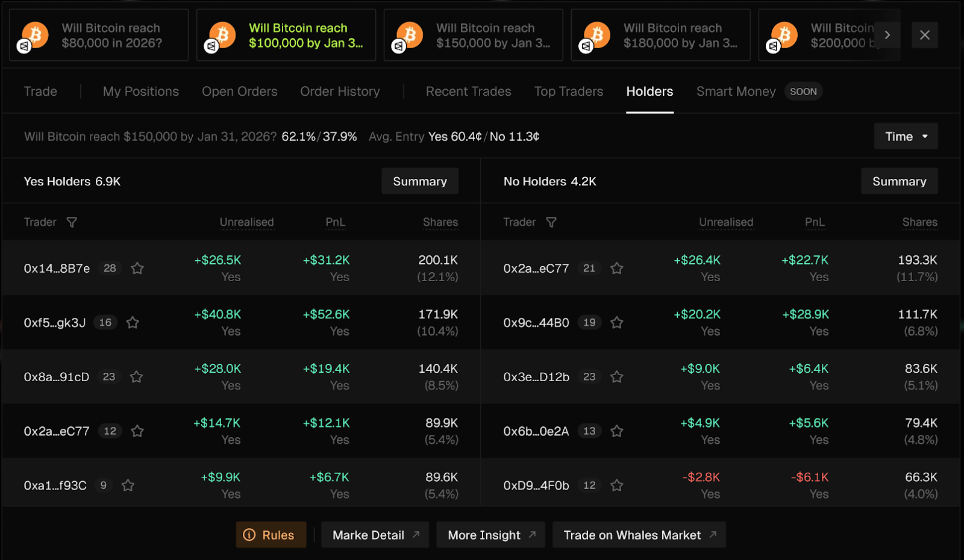Open Trade on Whales Market link
The width and height of the screenshot is (964, 560).
[639, 535]
